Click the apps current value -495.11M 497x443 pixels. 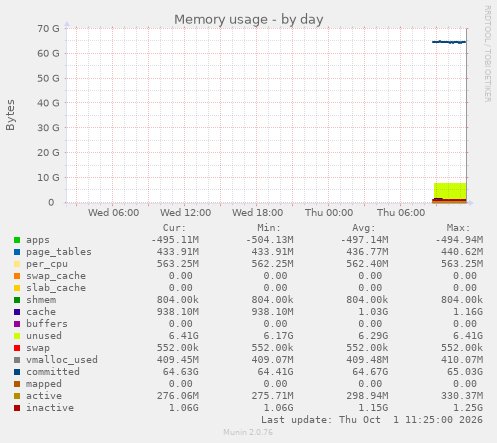(175, 240)
